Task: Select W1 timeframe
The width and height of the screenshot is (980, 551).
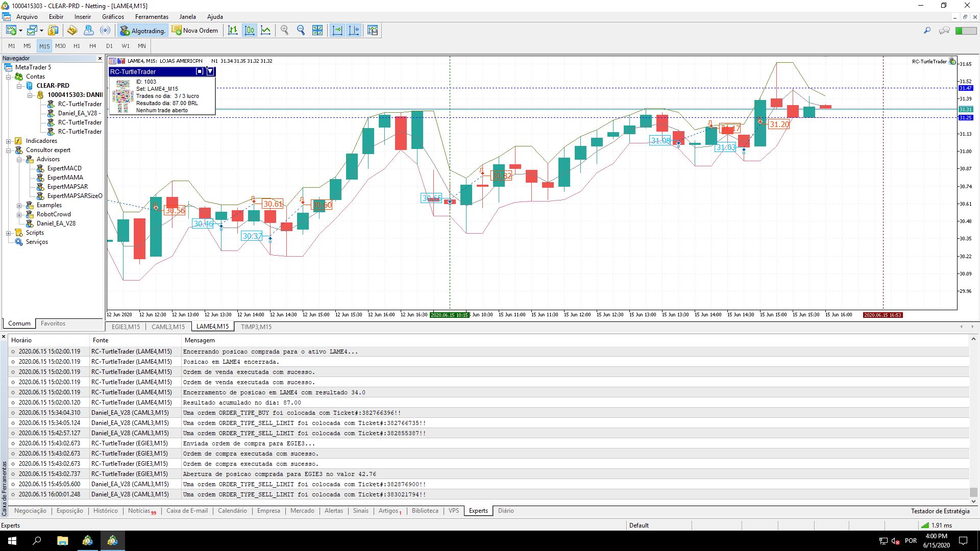Action: [126, 46]
